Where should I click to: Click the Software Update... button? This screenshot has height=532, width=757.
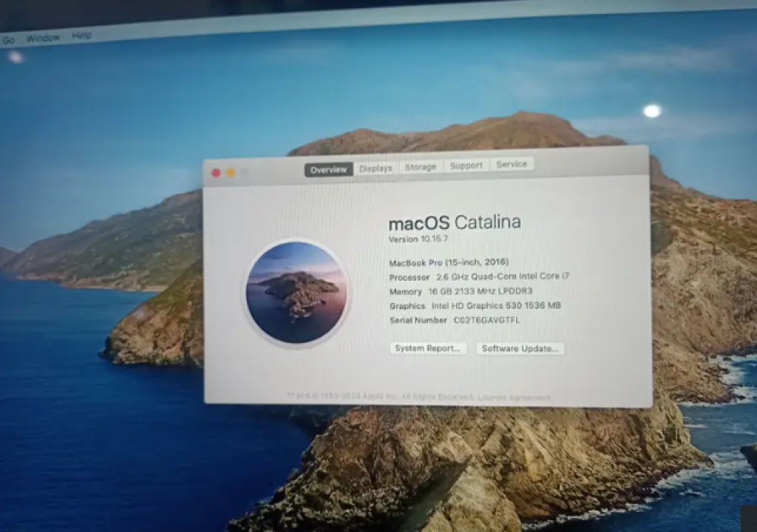pyautogui.click(x=520, y=349)
